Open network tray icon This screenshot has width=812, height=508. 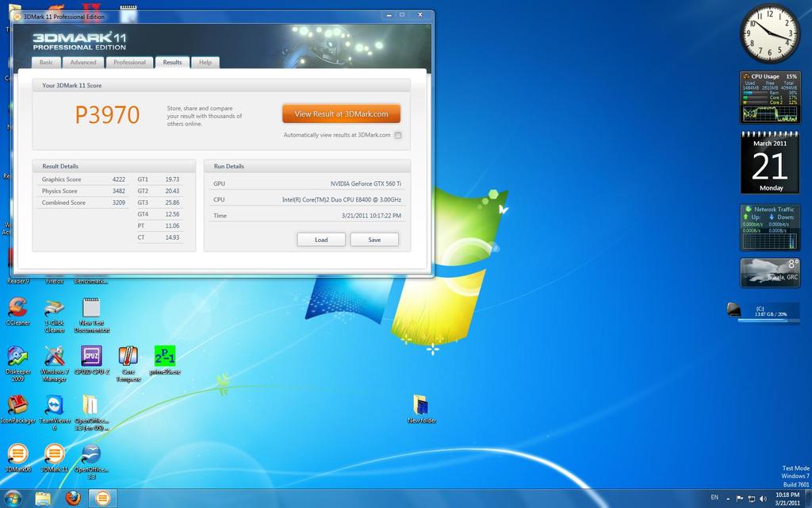pos(752,498)
